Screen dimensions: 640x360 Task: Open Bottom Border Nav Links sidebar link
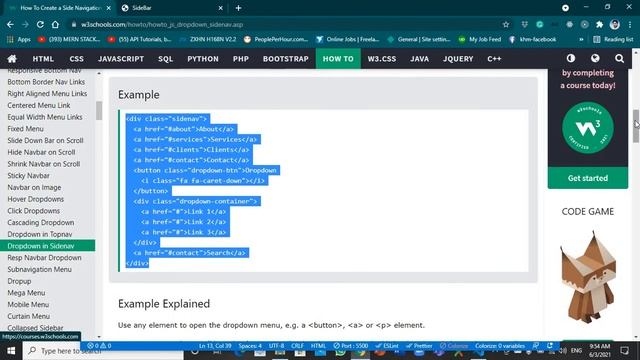tap(46, 82)
